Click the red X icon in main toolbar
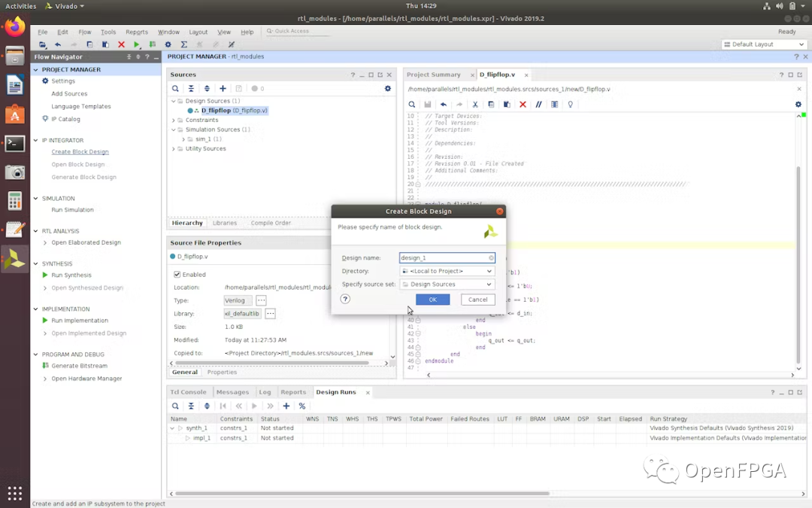 pyautogui.click(x=121, y=45)
